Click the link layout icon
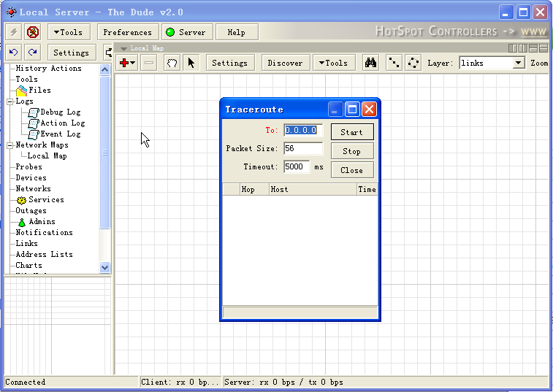This screenshot has height=392, width=553. coord(394,63)
